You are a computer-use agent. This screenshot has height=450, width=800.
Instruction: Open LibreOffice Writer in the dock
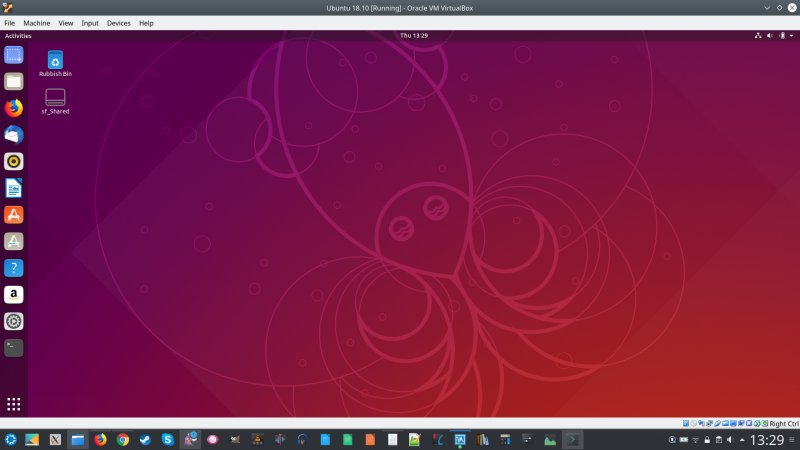coord(14,188)
